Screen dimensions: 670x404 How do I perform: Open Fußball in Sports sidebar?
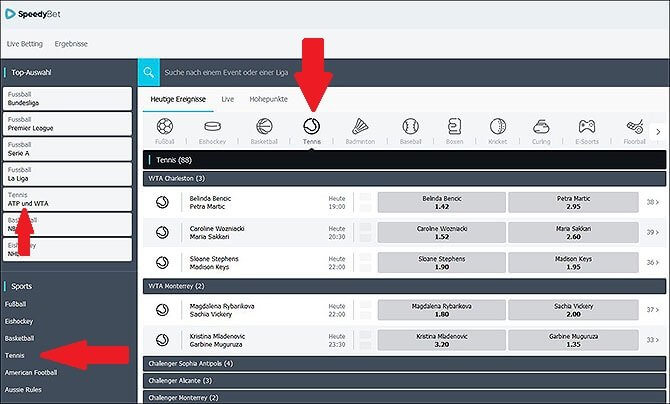[16, 304]
